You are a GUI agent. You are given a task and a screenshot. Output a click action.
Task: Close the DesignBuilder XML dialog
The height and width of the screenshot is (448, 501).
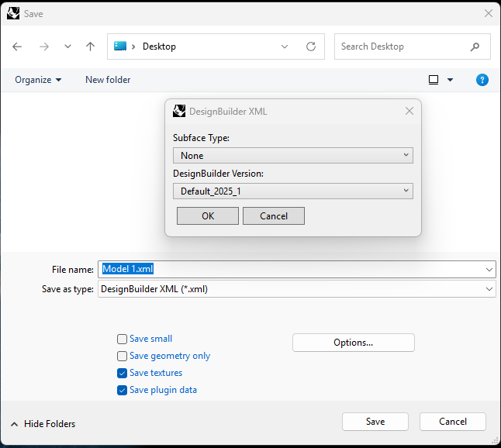409,111
